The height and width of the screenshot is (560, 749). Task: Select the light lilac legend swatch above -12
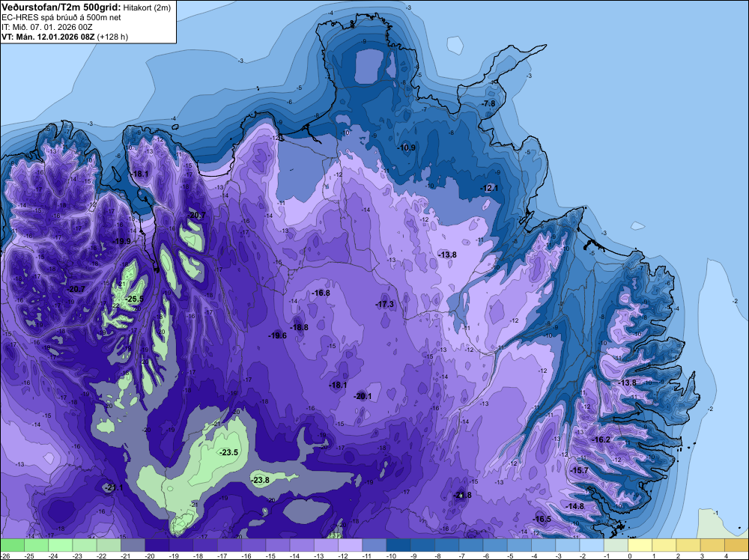point(350,545)
